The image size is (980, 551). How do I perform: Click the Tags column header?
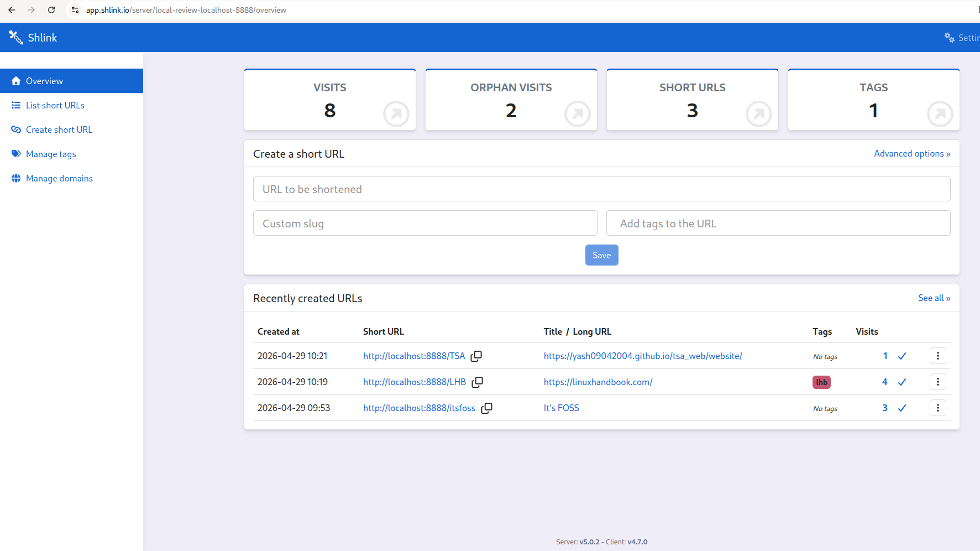coord(822,331)
